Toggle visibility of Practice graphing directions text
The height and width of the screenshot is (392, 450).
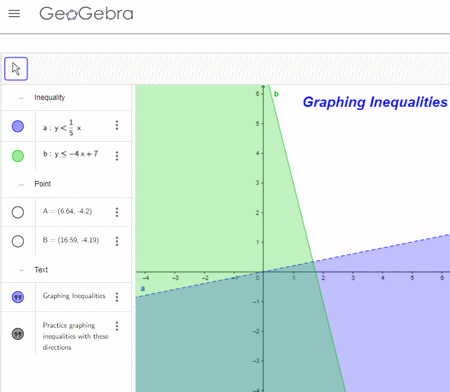pos(18,334)
